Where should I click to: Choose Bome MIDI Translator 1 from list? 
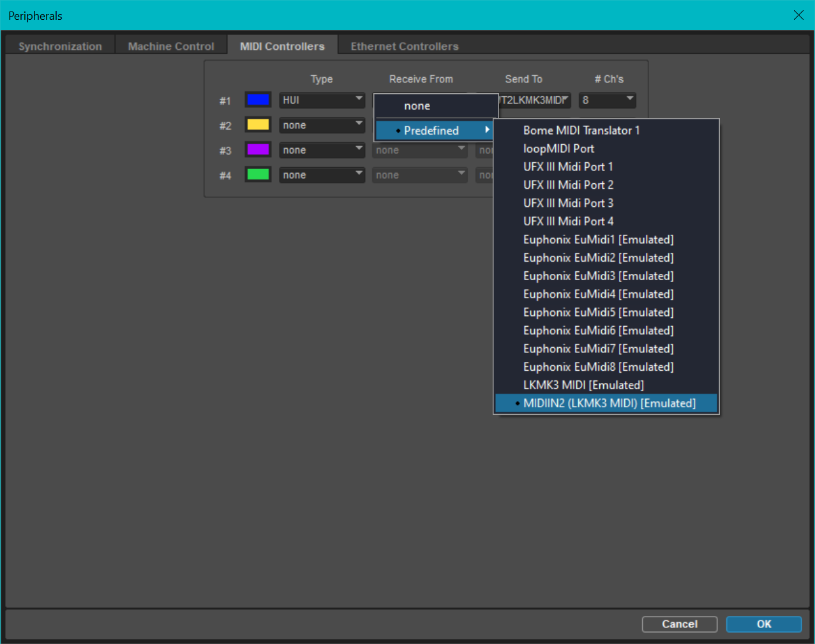click(x=581, y=130)
